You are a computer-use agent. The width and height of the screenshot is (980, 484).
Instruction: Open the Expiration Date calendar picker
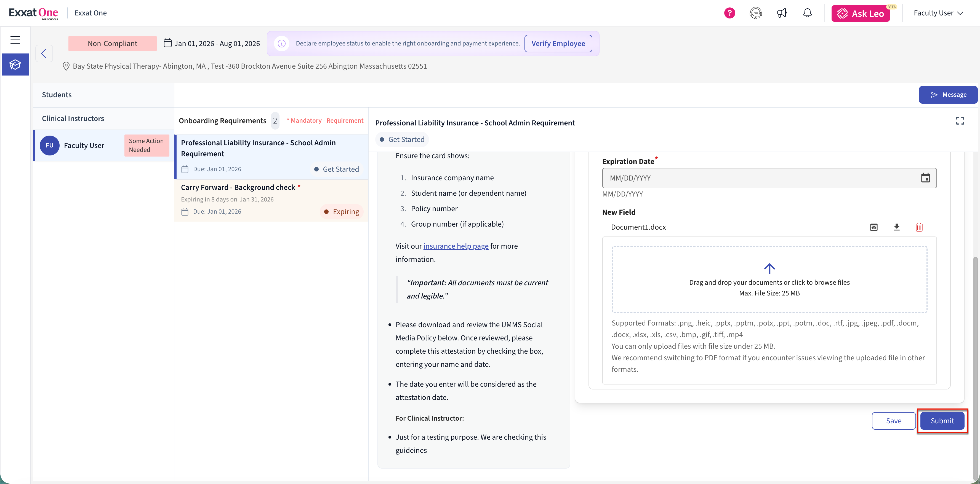[925, 178]
